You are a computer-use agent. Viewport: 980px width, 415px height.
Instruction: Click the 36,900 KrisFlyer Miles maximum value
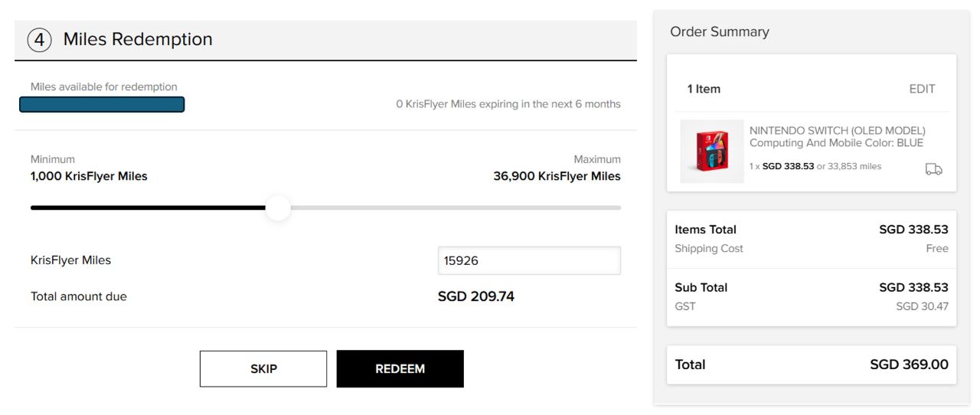tap(557, 176)
